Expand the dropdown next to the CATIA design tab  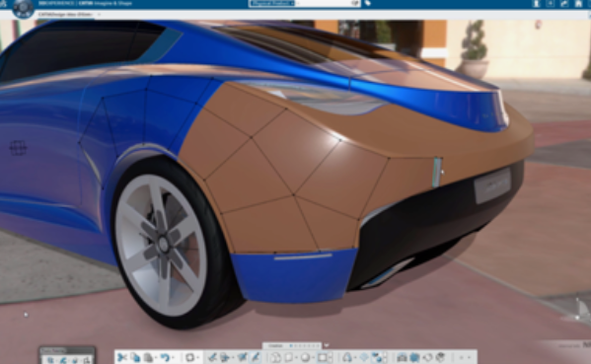[x=99, y=15]
